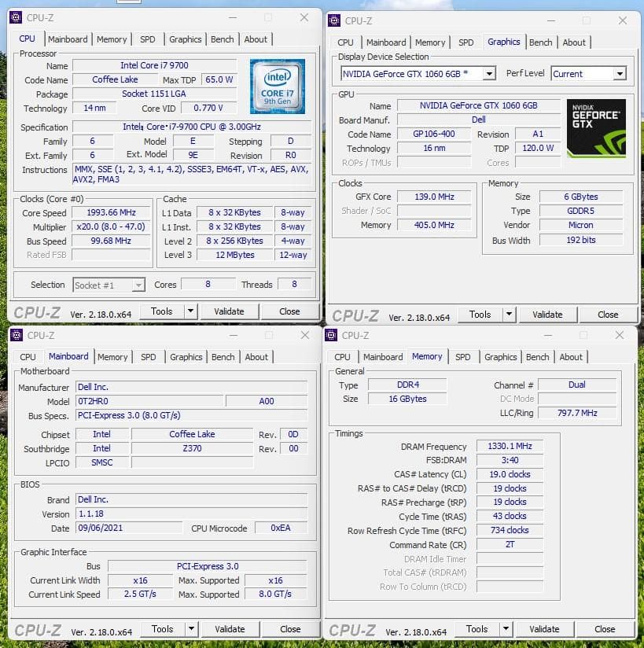This screenshot has height=648, width=644.
Task: Expand the Tools arrow in the Graphics window
Action: [510, 315]
